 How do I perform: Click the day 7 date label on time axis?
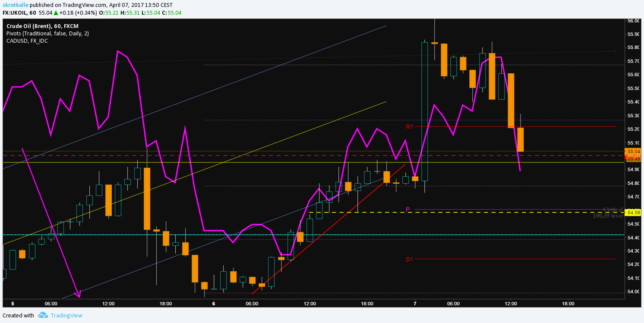point(415,303)
